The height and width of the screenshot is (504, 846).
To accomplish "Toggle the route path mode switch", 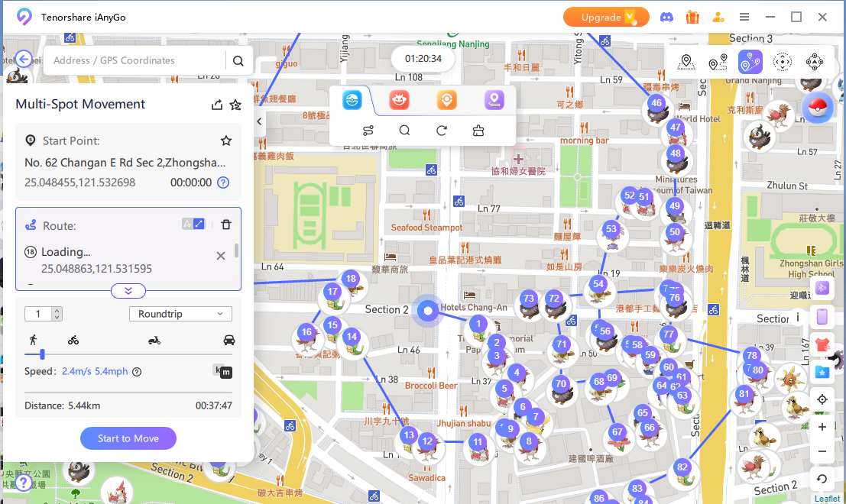I will [193, 224].
